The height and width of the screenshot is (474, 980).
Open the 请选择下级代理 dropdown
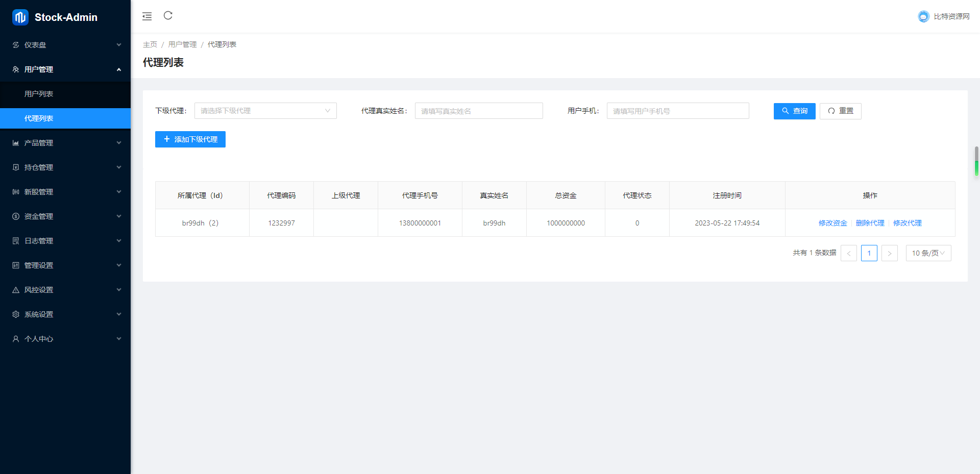coord(265,111)
